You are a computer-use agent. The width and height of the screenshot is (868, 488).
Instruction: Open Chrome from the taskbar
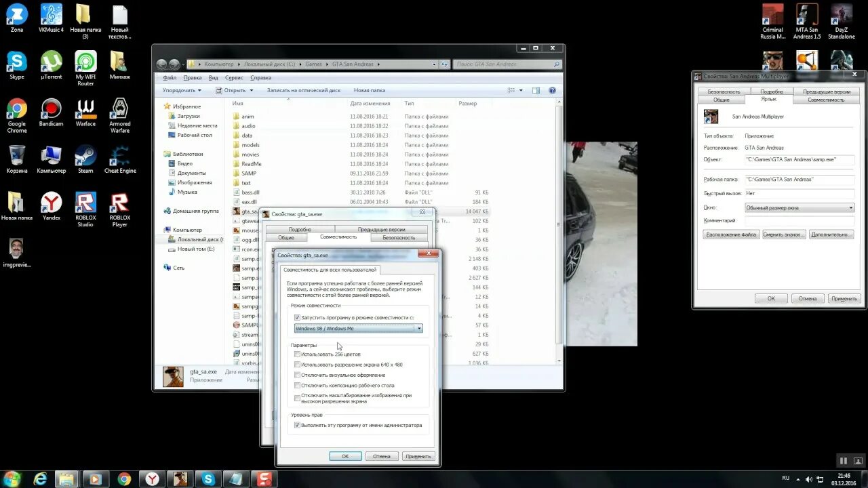tap(124, 479)
